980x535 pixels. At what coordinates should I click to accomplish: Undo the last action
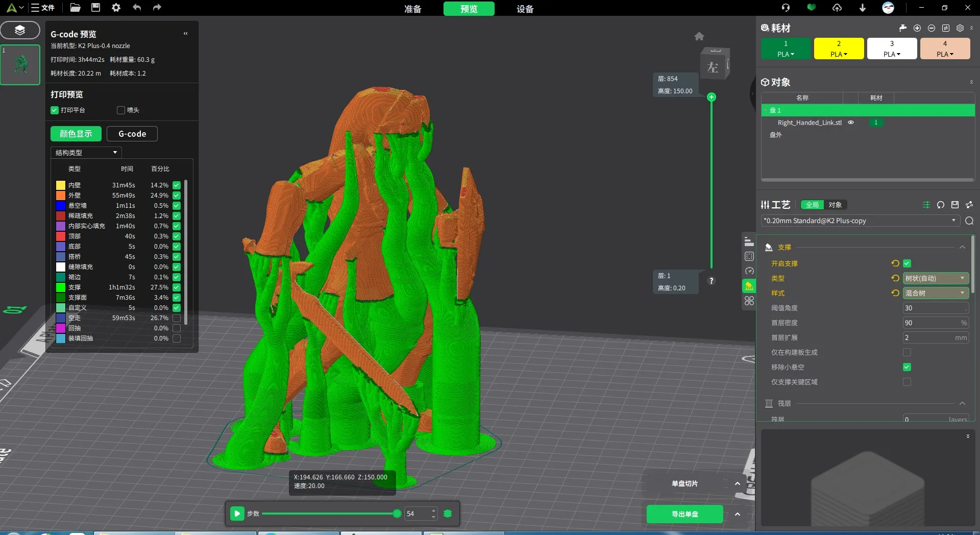(137, 8)
